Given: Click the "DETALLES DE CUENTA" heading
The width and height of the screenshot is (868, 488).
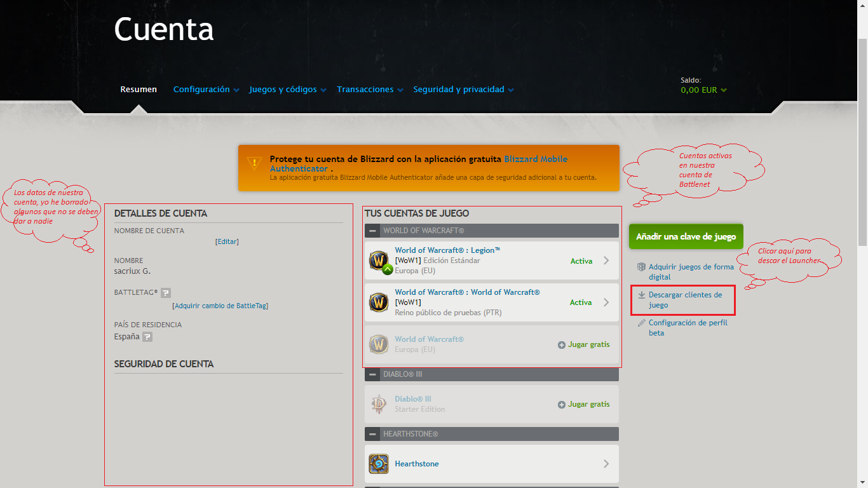Looking at the screenshot, I should click(161, 213).
